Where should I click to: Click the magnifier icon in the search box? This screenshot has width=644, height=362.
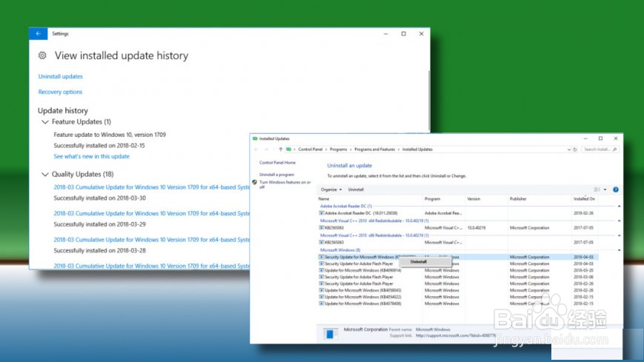(615, 150)
